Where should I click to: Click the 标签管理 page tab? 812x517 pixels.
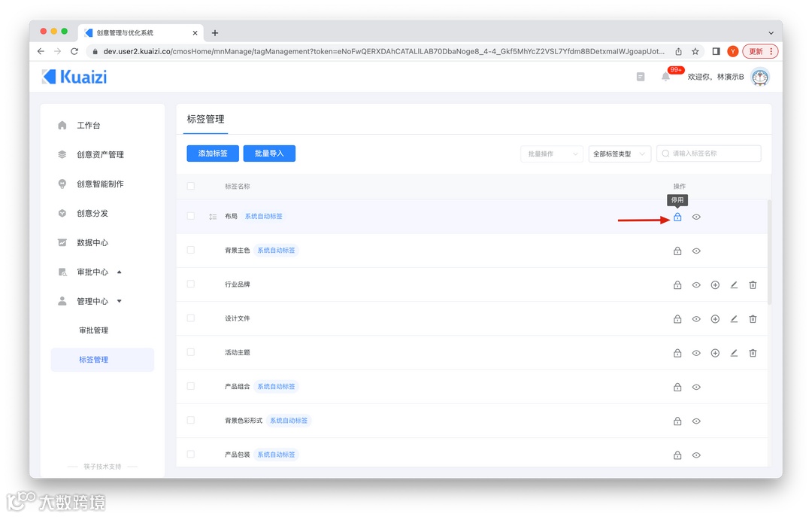click(x=205, y=119)
